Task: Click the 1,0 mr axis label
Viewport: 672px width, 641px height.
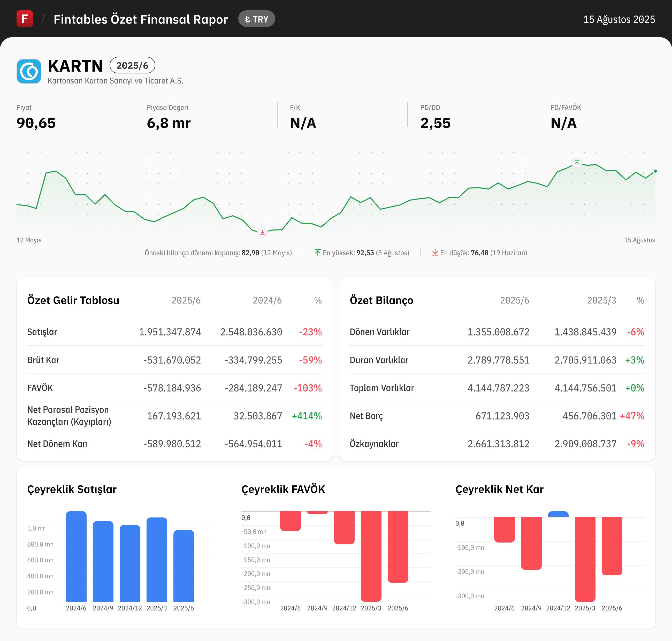Action: pyautogui.click(x=36, y=528)
